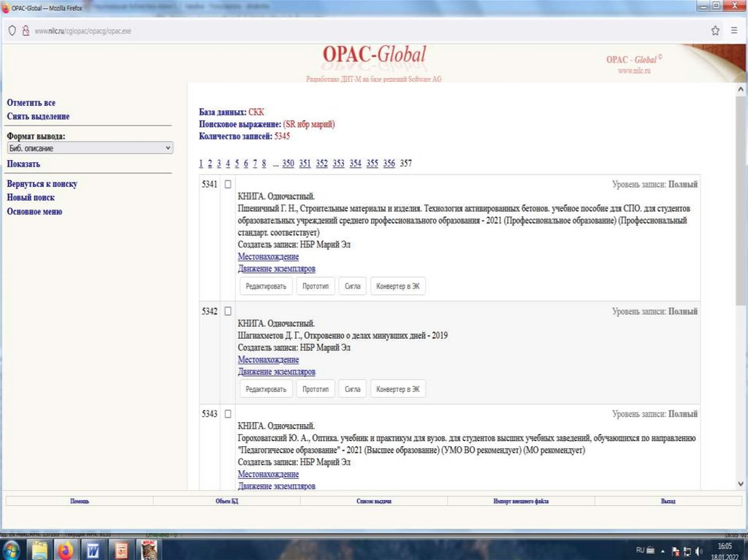Click Отметить все in the sidebar
This screenshot has height=560, width=748.
pyautogui.click(x=31, y=102)
